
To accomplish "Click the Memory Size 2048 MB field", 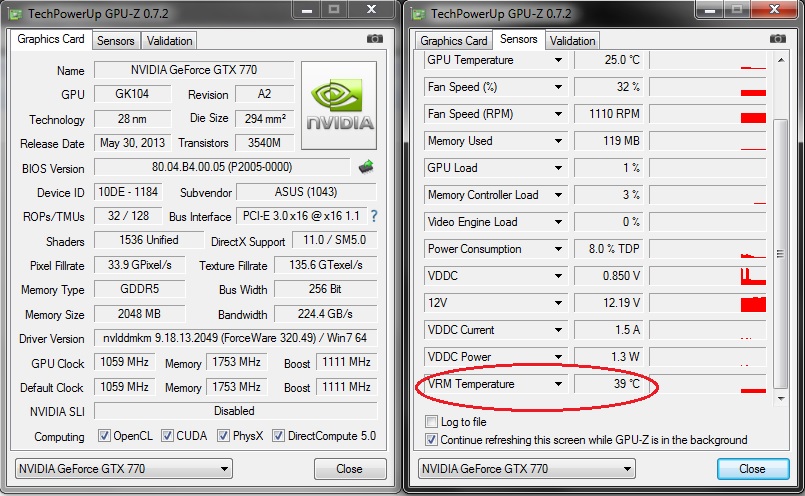I will (140, 314).
